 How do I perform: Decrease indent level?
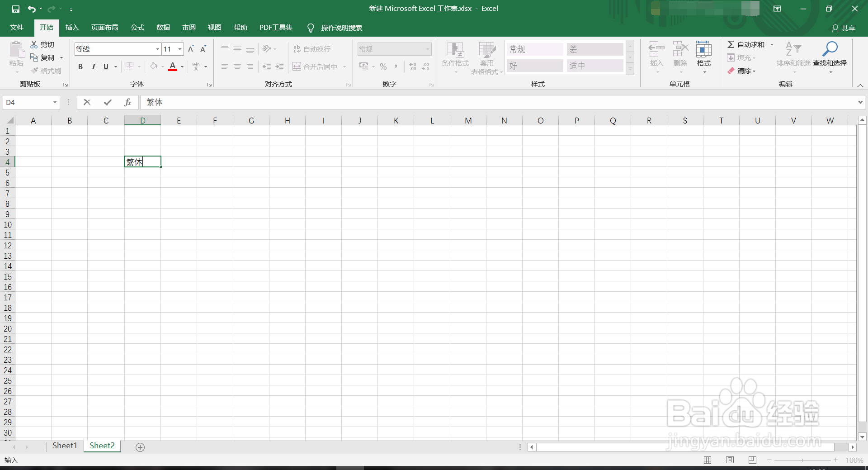pyautogui.click(x=267, y=66)
